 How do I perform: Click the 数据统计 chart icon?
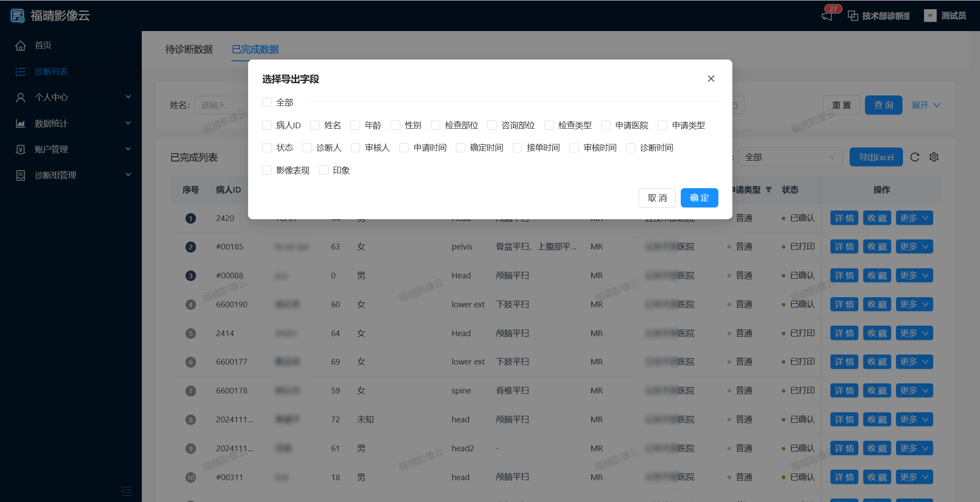[x=21, y=123]
